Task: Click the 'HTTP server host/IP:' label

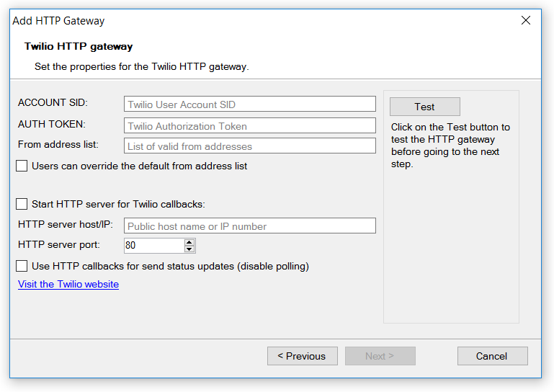Action: [66, 224]
